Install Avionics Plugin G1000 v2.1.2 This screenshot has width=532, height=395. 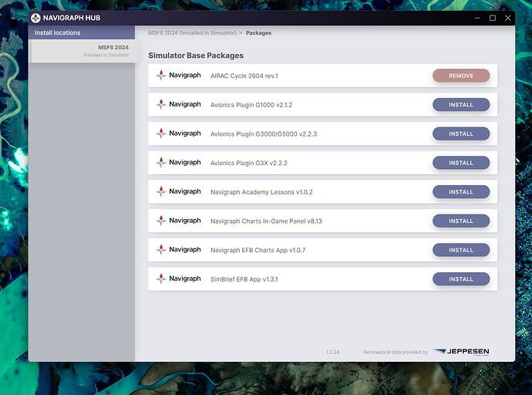tap(461, 105)
